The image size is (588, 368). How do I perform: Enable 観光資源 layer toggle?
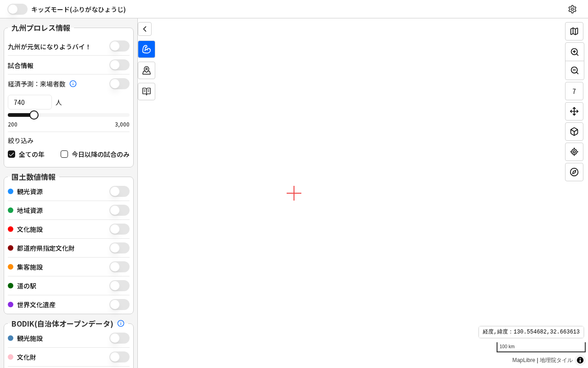[119, 191]
